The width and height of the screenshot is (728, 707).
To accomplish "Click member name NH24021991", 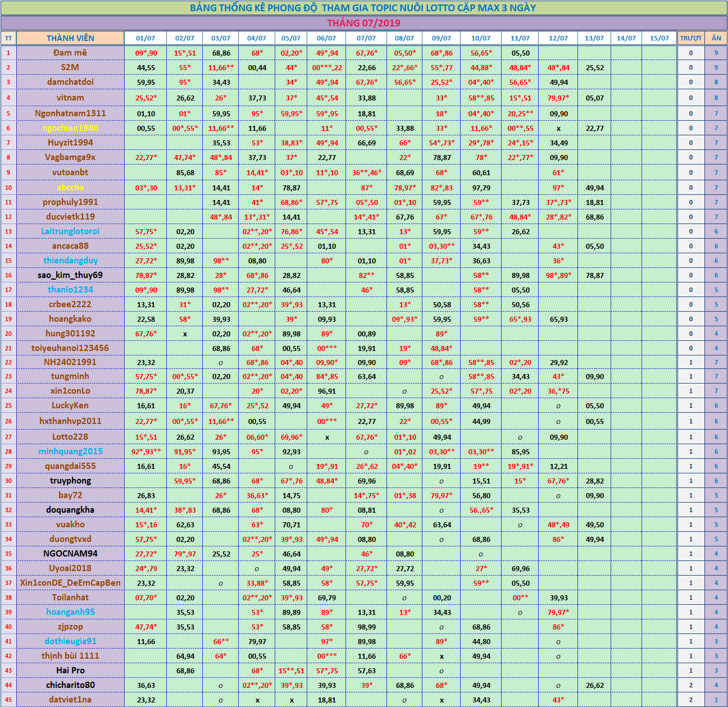I will coord(70,362).
